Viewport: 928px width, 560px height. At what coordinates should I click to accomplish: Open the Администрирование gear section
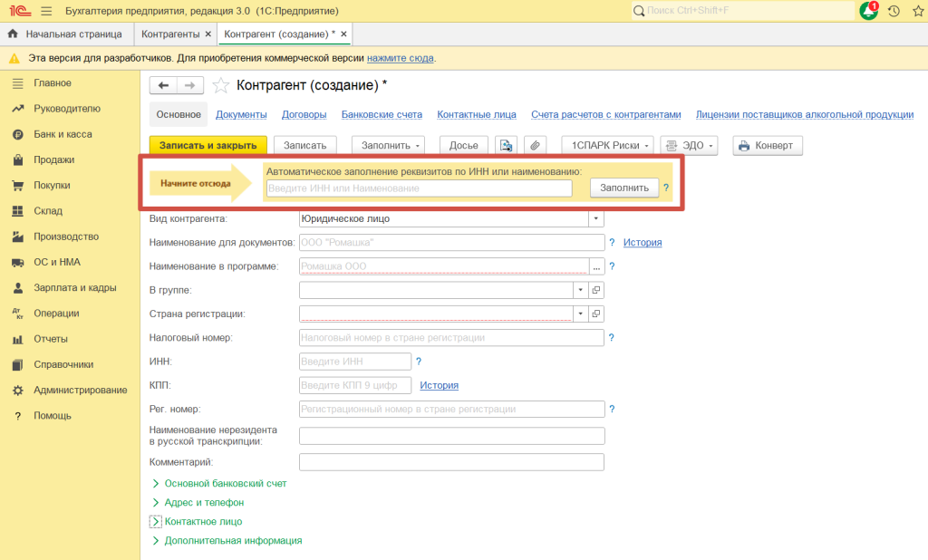(x=80, y=390)
